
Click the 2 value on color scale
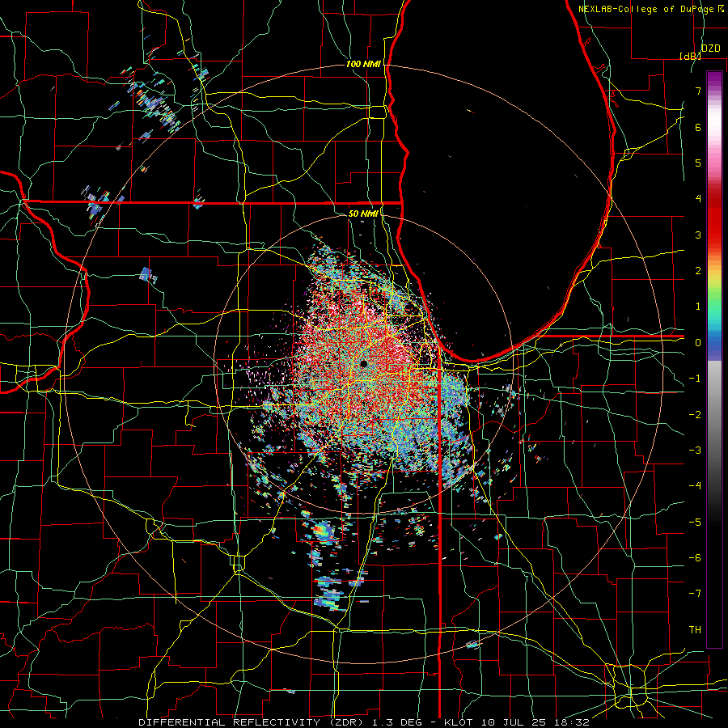(698, 271)
